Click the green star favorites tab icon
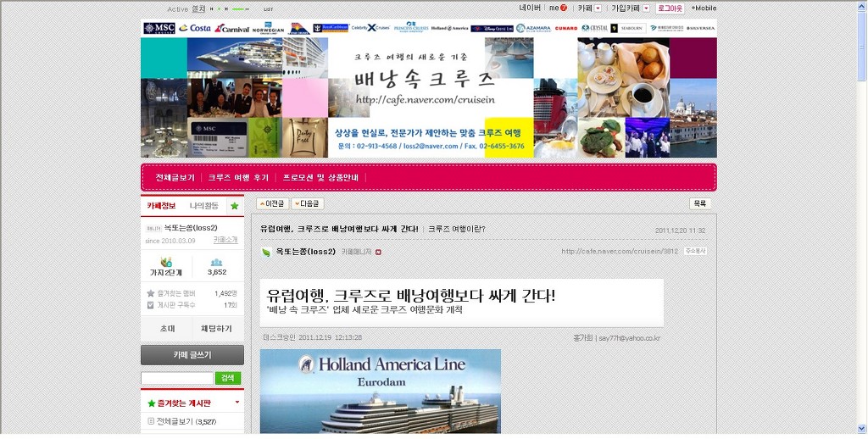Image resolution: width=868 pixels, height=439 pixels. (x=235, y=206)
